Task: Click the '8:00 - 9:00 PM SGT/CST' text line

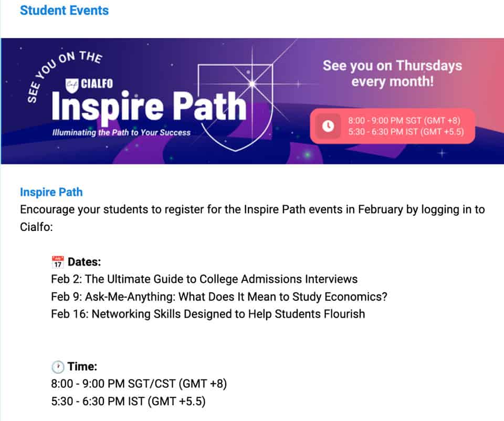Action: pos(139,384)
